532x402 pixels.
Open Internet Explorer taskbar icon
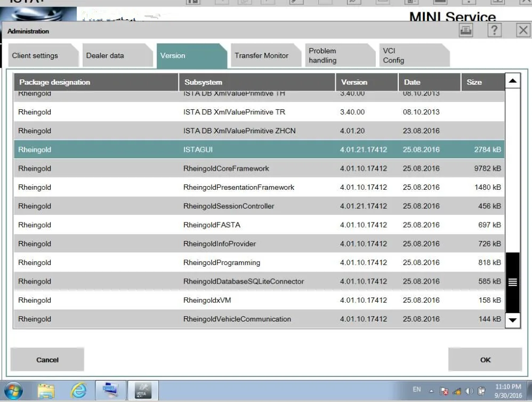click(78, 391)
